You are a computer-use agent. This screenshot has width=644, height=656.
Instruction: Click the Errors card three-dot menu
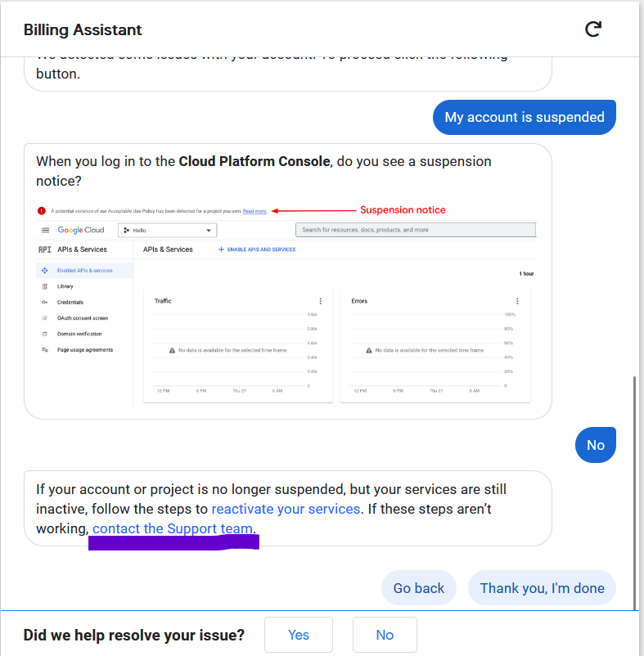(x=517, y=301)
